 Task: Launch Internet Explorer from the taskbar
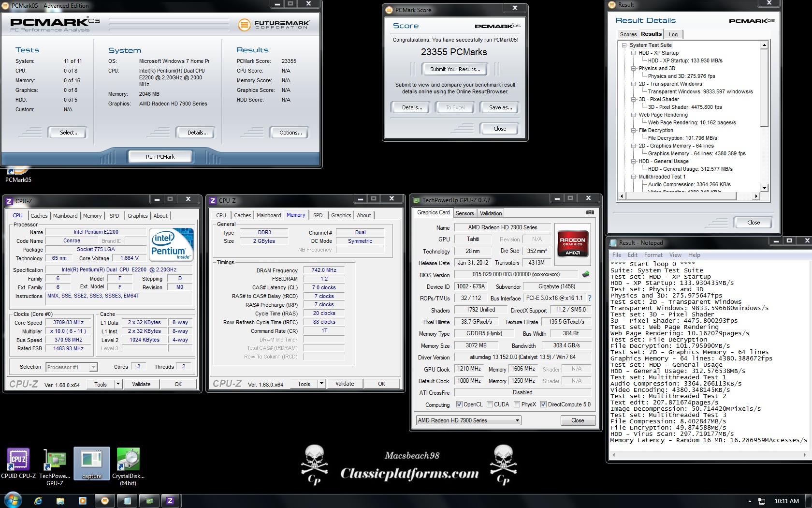coord(38,501)
